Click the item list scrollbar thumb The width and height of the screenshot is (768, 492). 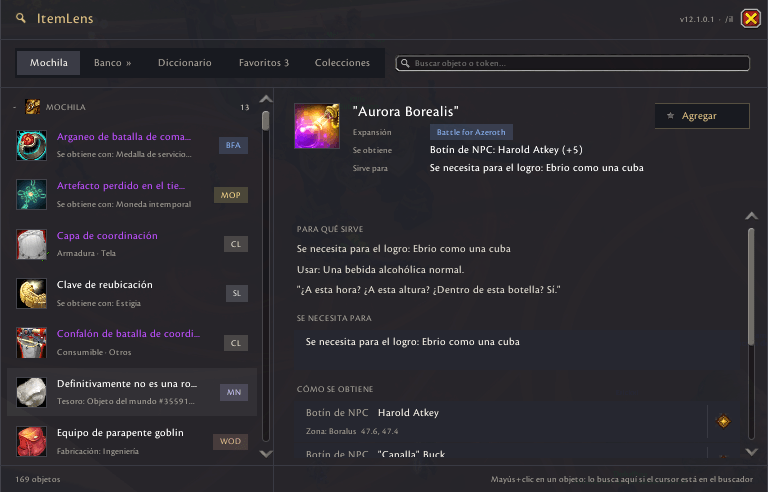tap(266, 121)
